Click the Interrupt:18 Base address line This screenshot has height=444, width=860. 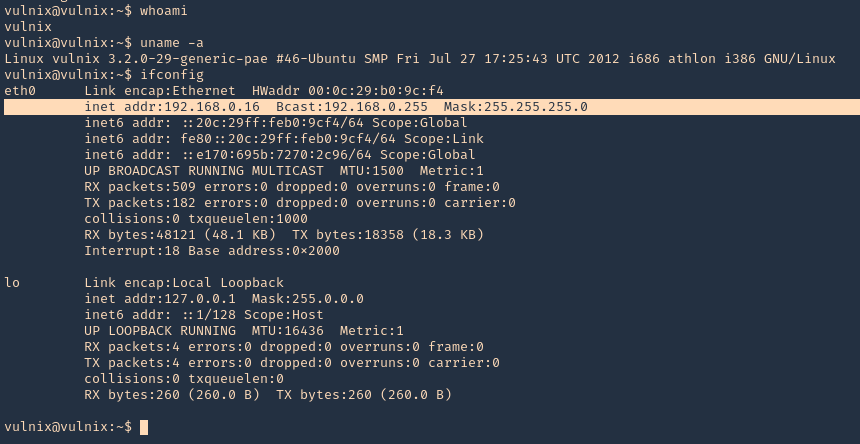(x=212, y=251)
